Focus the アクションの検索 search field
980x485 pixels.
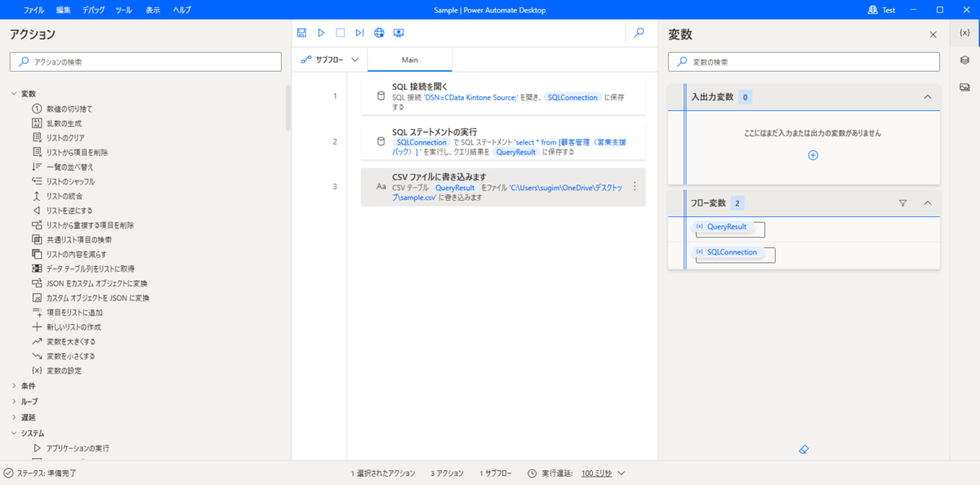coord(145,61)
